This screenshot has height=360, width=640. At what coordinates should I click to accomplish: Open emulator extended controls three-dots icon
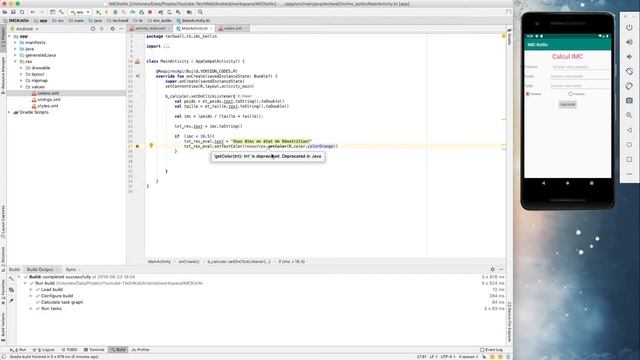click(629, 174)
